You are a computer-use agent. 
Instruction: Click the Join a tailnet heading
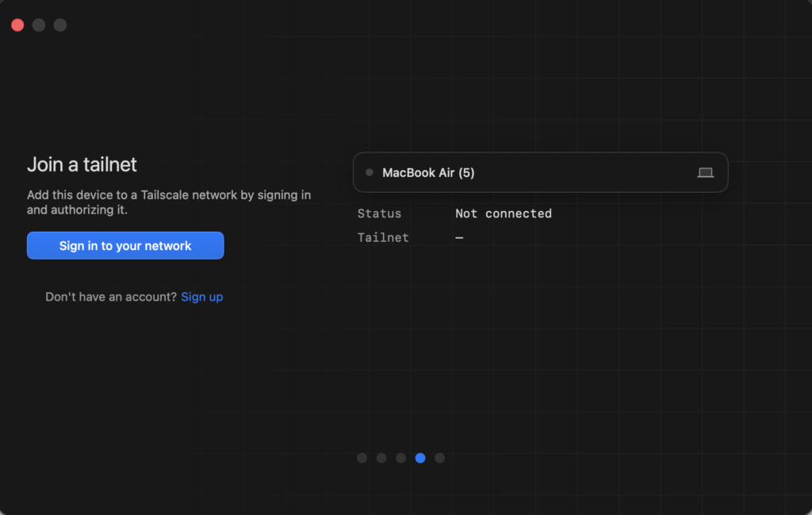82,164
